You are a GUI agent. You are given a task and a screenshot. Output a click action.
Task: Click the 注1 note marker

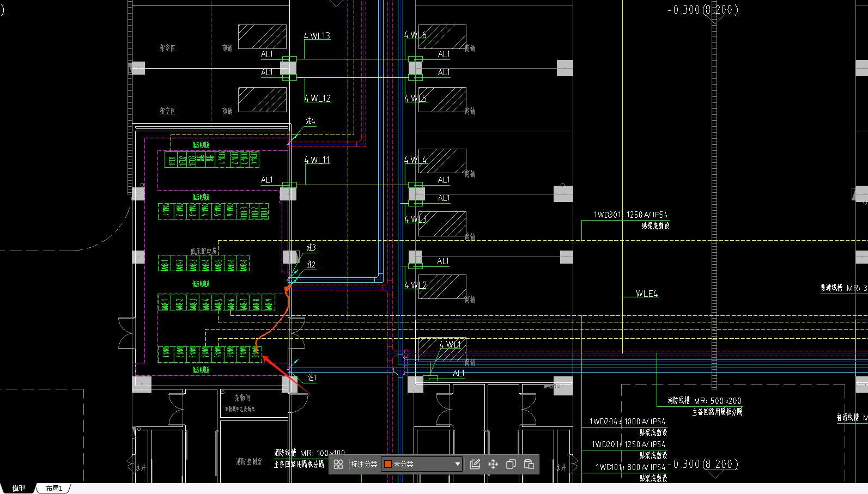[312, 377]
